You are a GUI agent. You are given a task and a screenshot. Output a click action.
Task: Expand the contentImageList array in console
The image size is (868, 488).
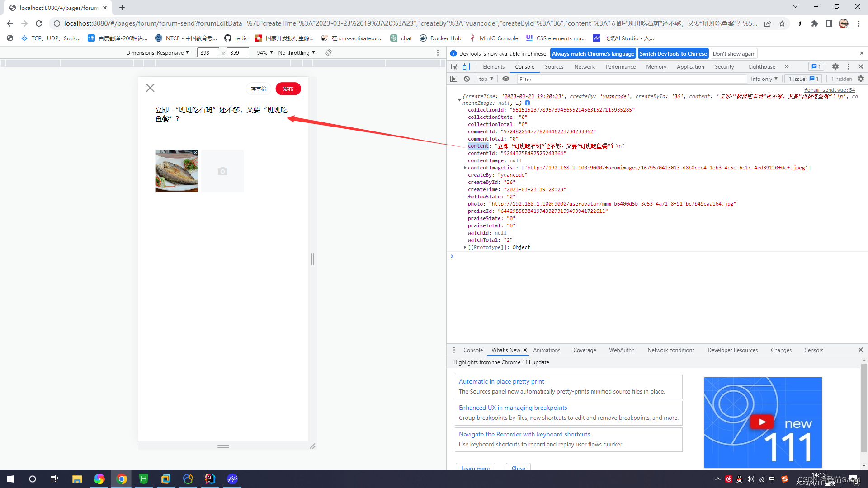tap(465, 168)
